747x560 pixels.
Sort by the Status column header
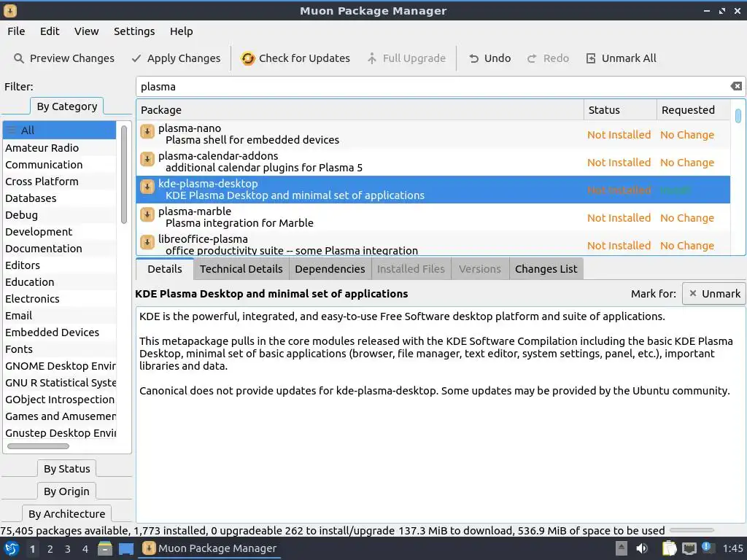tap(620, 110)
